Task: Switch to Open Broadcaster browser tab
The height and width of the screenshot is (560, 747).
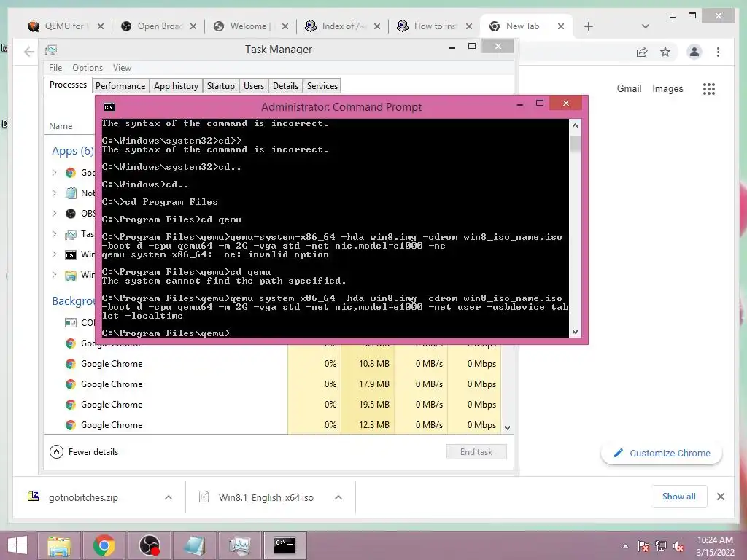Action: [158, 26]
